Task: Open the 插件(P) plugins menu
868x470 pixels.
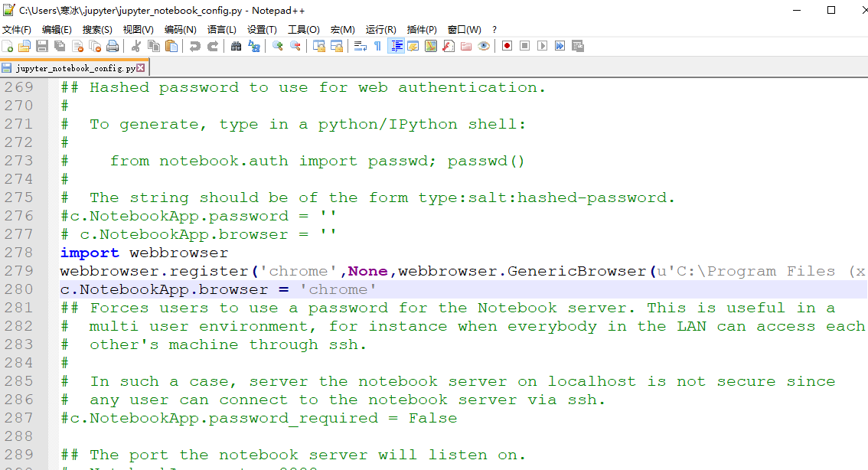Action: pos(420,29)
